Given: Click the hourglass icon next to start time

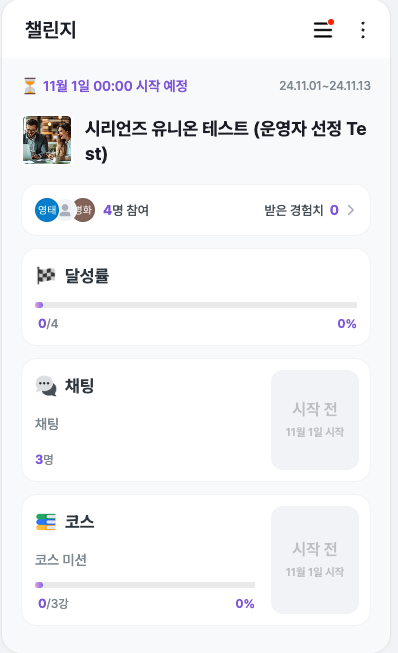Looking at the screenshot, I should [30, 86].
